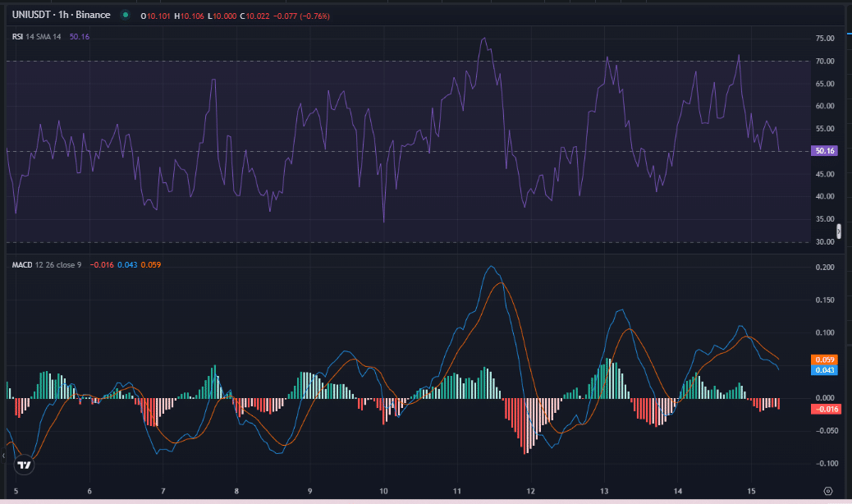Click the closing price C10.022 value

point(254,16)
